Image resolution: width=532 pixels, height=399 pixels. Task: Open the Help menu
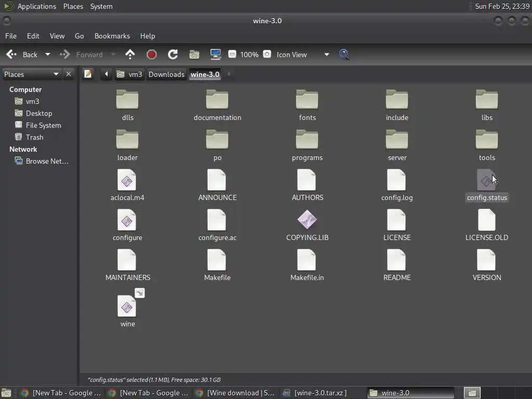(x=148, y=36)
